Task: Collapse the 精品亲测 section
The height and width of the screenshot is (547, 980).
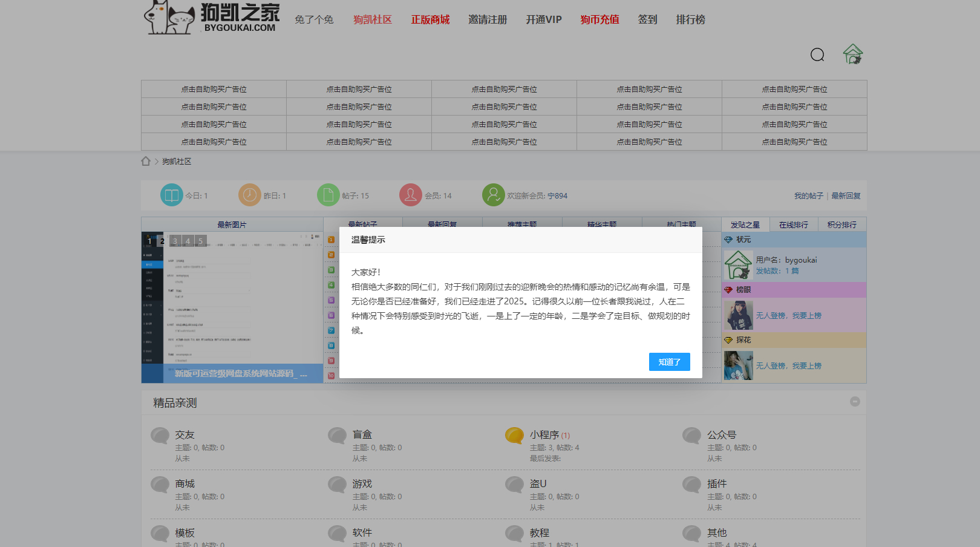Action: [855, 401]
